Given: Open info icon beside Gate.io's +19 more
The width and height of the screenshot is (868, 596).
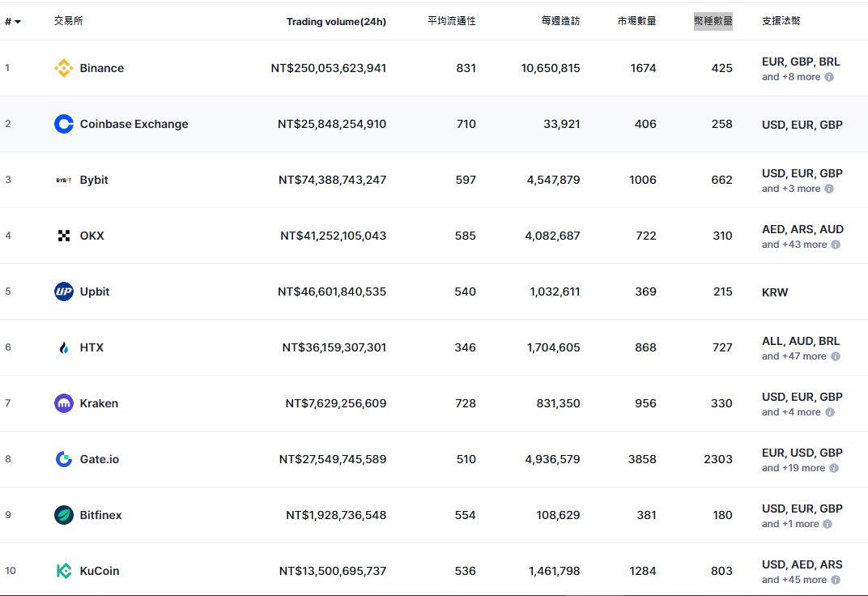Looking at the screenshot, I should [x=834, y=468].
